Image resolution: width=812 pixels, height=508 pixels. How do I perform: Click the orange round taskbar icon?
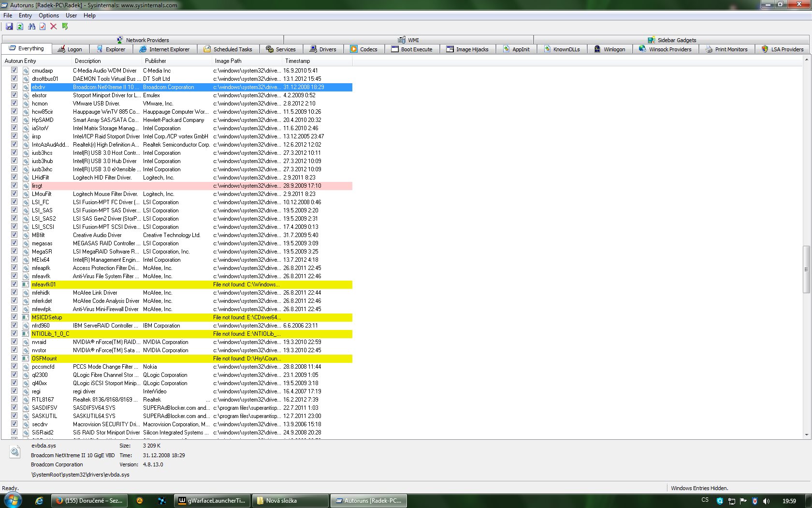(140, 501)
